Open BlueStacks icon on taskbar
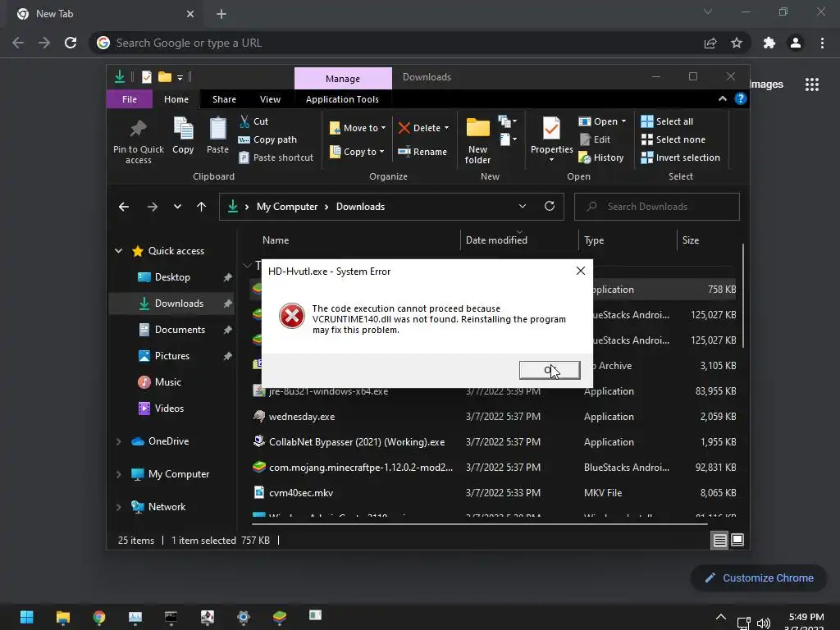 (279, 617)
